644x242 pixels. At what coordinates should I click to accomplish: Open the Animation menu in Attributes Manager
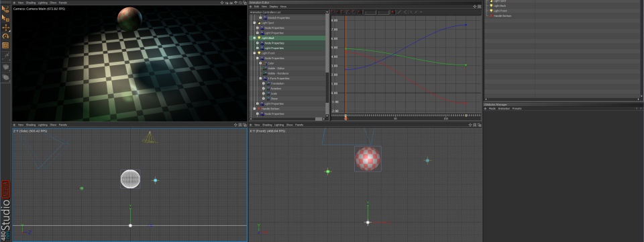click(x=504, y=109)
